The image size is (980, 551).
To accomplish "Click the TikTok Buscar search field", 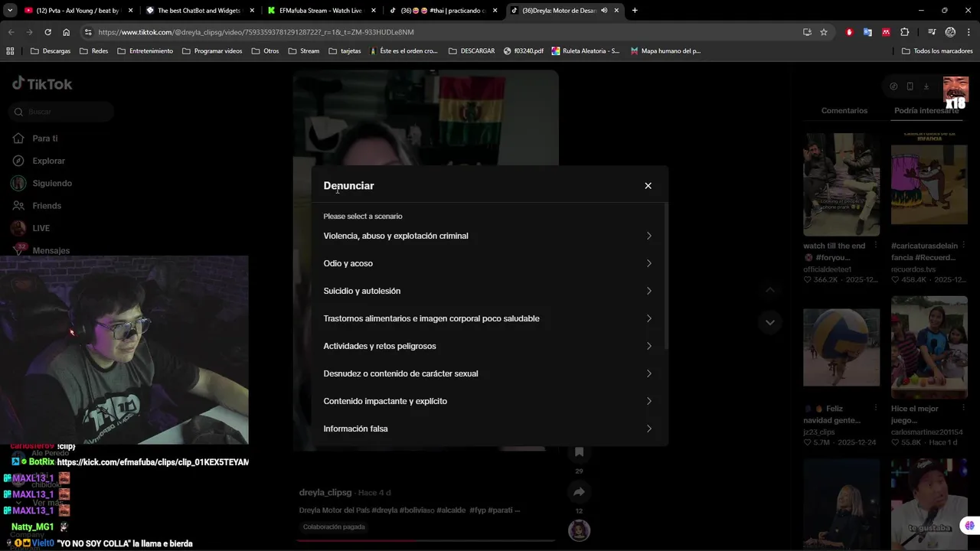I will coord(63,112).
